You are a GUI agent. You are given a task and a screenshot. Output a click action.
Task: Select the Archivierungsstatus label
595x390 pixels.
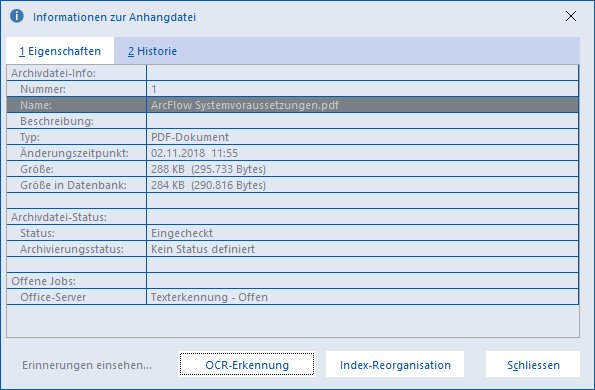click(77, 249)
